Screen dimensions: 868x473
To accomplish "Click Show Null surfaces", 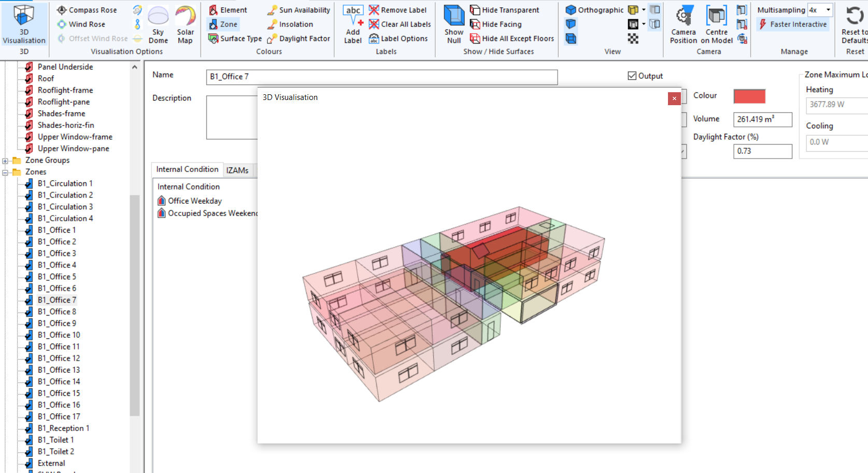I will pyautogui.click(x=454, y=25).
